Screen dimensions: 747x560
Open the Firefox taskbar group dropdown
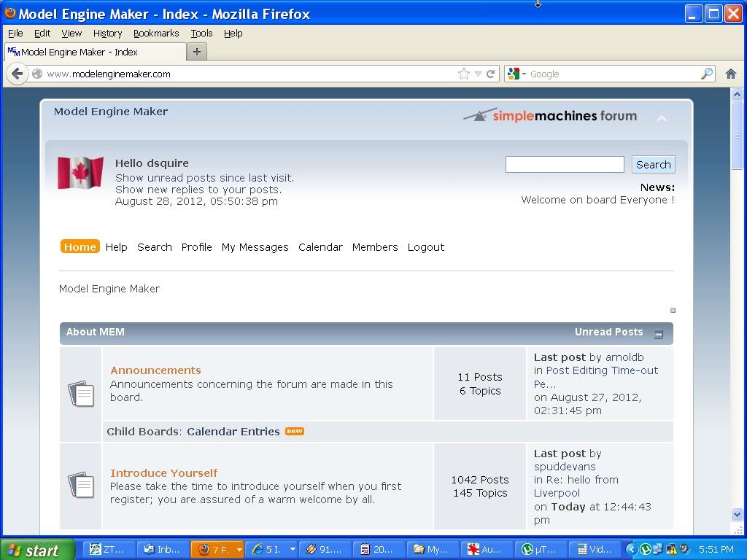pos(239,550)
